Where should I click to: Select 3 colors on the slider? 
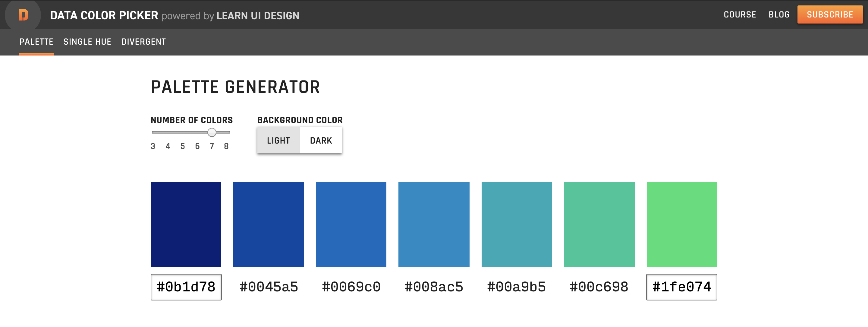154,132
